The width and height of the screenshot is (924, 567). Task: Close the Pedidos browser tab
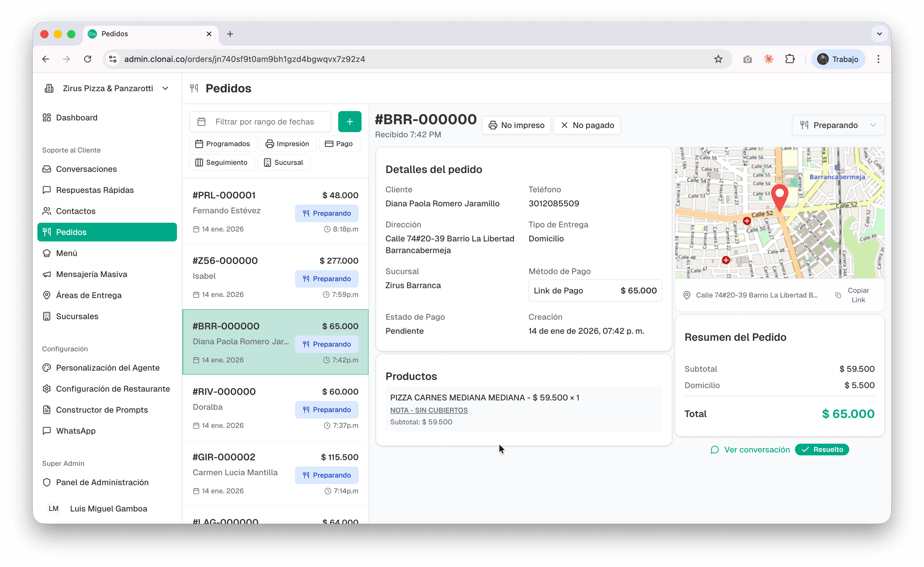pos(209,34)
